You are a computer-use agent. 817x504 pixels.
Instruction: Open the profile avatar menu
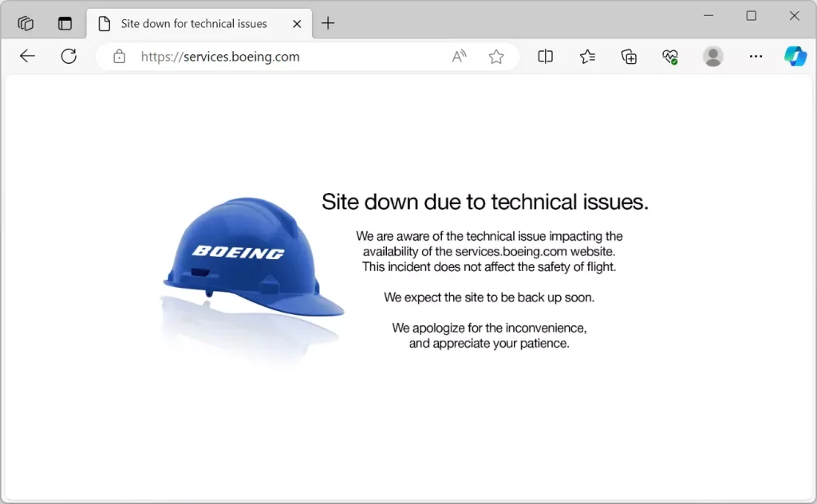coord(712,56)
